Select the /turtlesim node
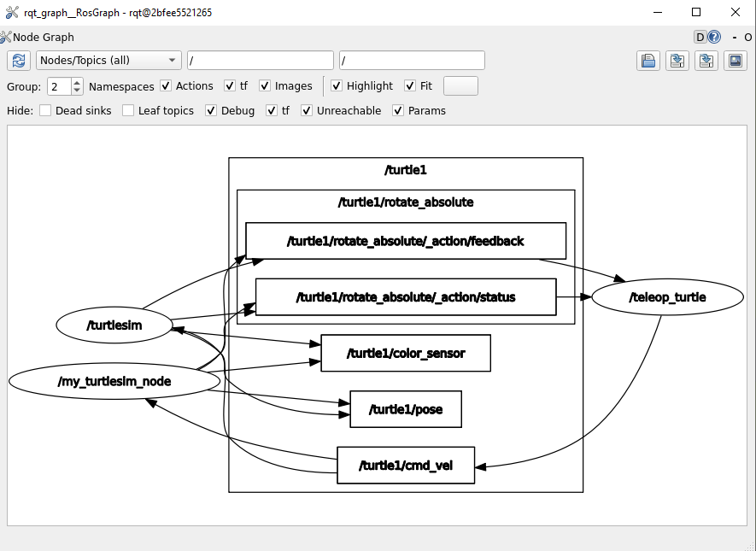Image resolution: width=756 pixels, height=551 pixels. [114, 325]
